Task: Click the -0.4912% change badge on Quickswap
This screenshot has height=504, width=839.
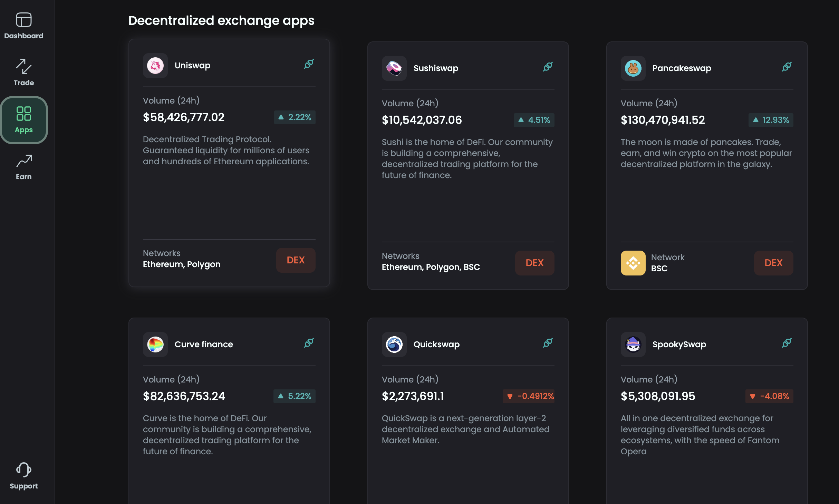Action: pos(529,396)
